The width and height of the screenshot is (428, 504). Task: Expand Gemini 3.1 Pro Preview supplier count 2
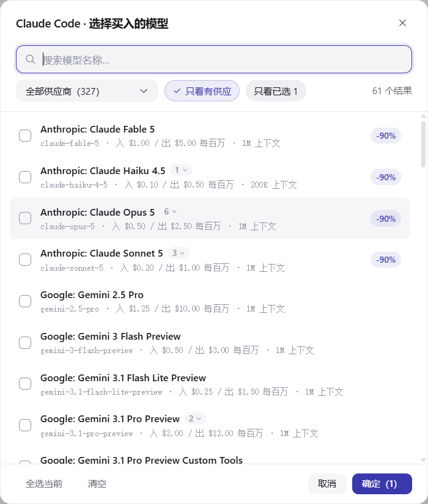tap(195, 418)
